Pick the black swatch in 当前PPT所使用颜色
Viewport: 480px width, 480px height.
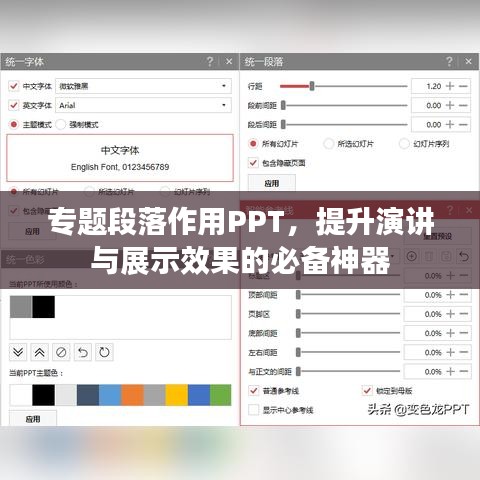tap(44, 307)
